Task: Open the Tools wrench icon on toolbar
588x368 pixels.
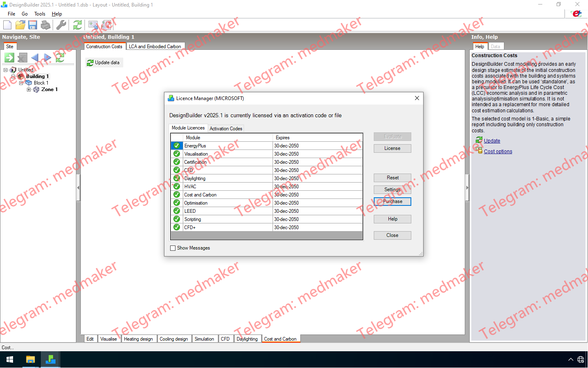Action: (x=61, y=25)
